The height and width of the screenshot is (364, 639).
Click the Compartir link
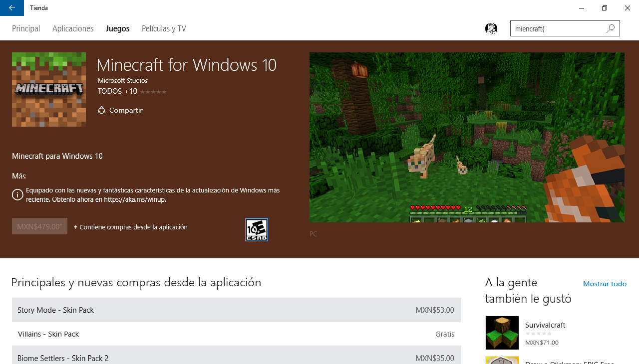[x=126, y=110]
